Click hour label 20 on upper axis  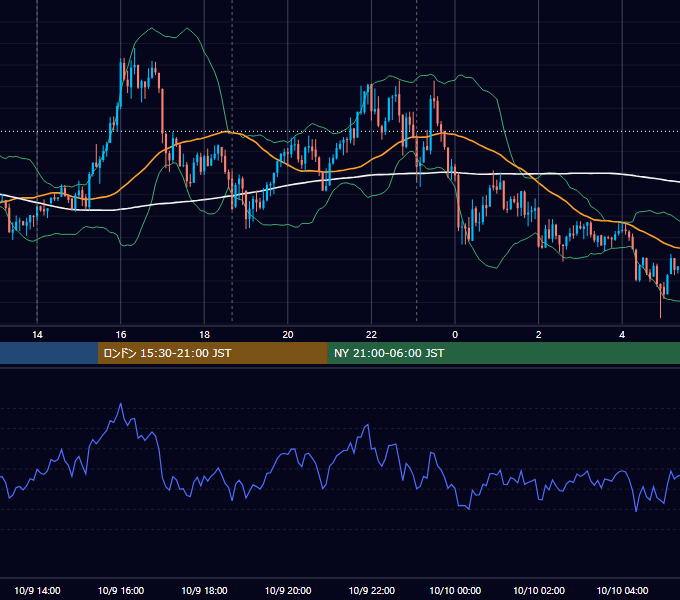click(x=288, y=335)
